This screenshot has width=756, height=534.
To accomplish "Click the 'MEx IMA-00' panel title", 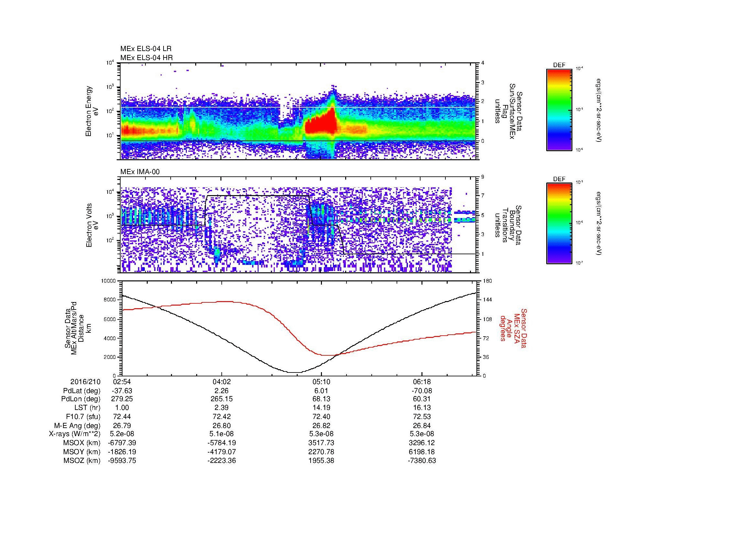I will click(140, 172).
